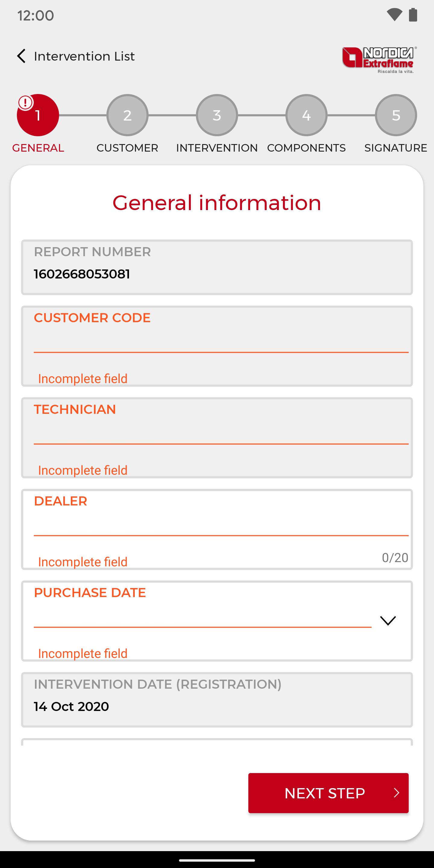The image size is (434, 868).
Task: Go to step 3 Intervention circle
Action: point(217,115)
